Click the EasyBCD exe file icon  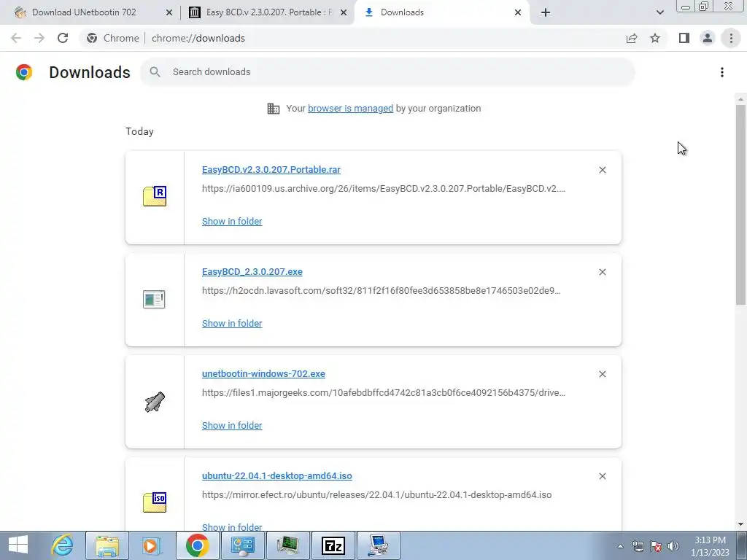(x=154, y=299)
